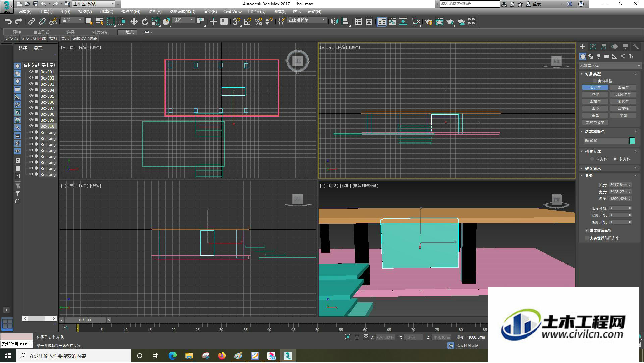Open the Curve Editor icon

tap(392, 22)
